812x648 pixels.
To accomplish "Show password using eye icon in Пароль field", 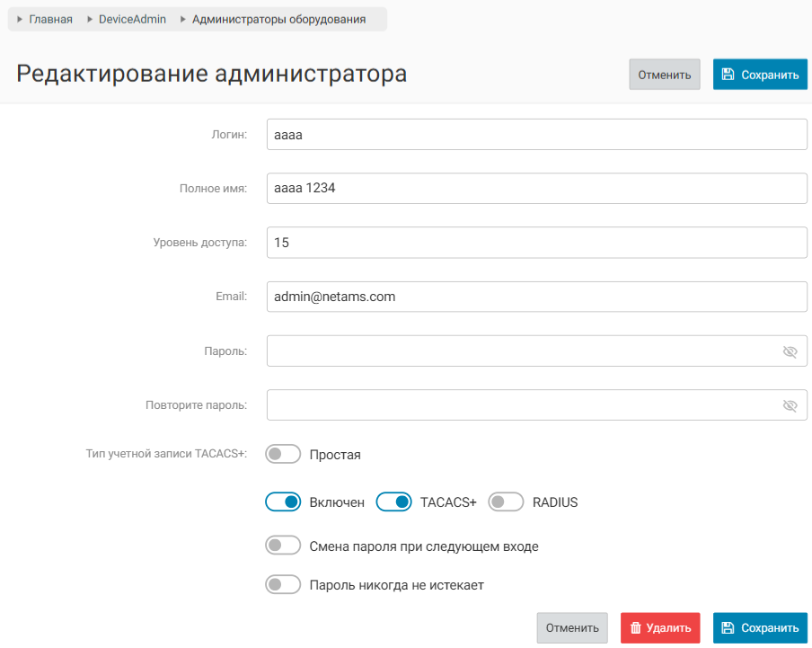I will [790, 351].
